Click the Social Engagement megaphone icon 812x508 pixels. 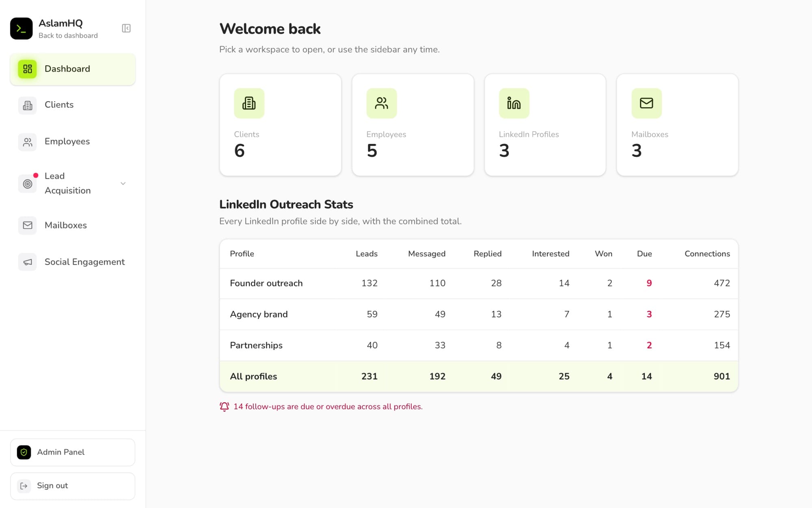(x=28, y=262)
